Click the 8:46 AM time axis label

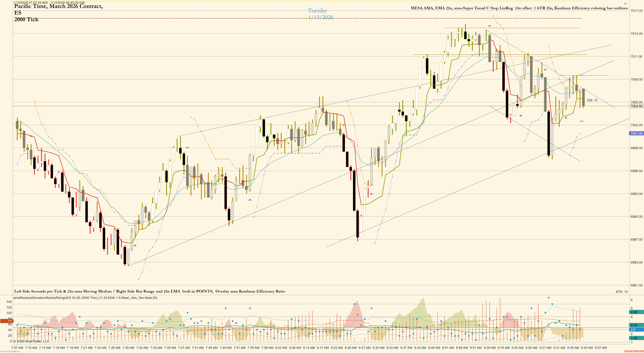(x=434, y=348)
